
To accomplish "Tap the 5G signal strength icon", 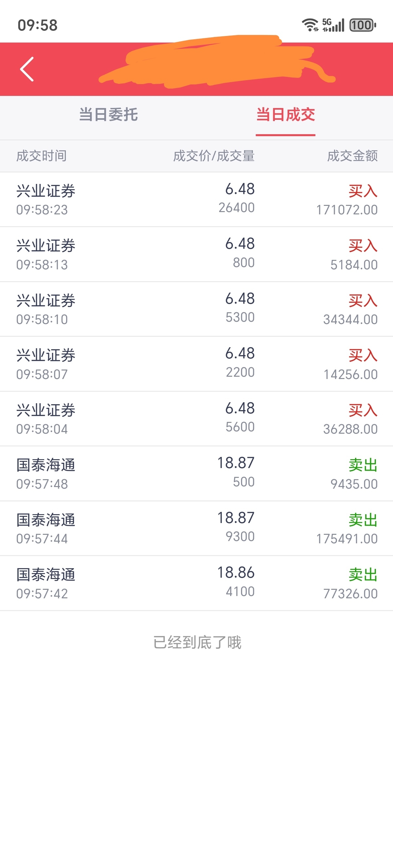I will click(x=333, y=25).
